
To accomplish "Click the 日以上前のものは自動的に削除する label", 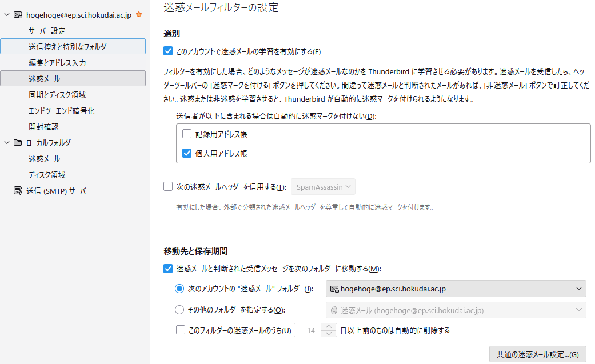I will 395,330.
